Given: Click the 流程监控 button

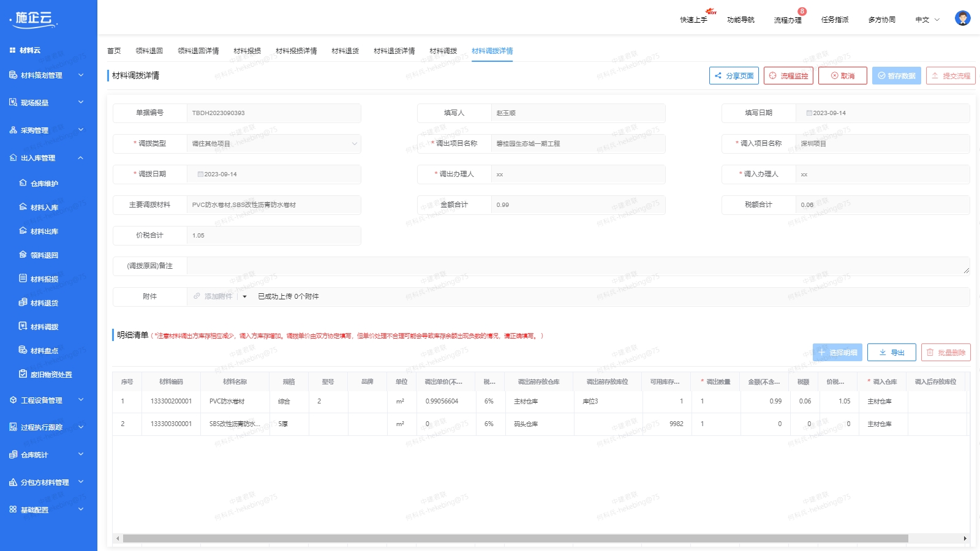Looking at the screenshot, I should (x=788, y=76).
